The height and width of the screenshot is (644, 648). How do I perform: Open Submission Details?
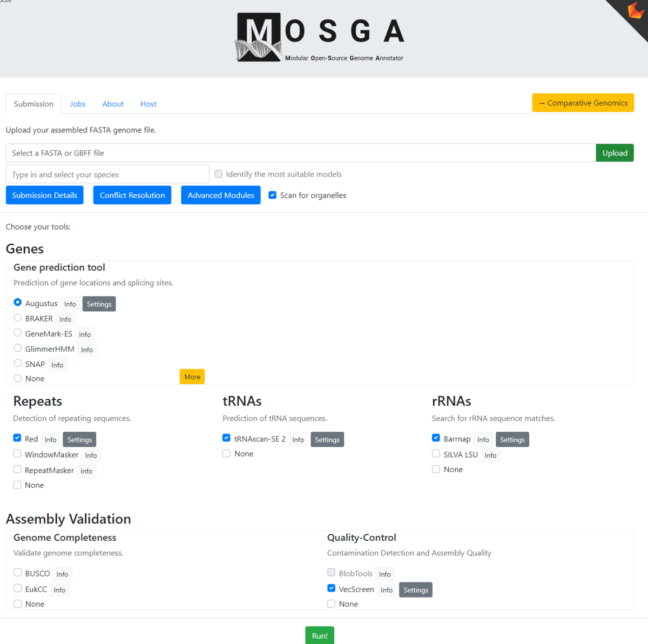pyautogui.click(x=45, y=195)
